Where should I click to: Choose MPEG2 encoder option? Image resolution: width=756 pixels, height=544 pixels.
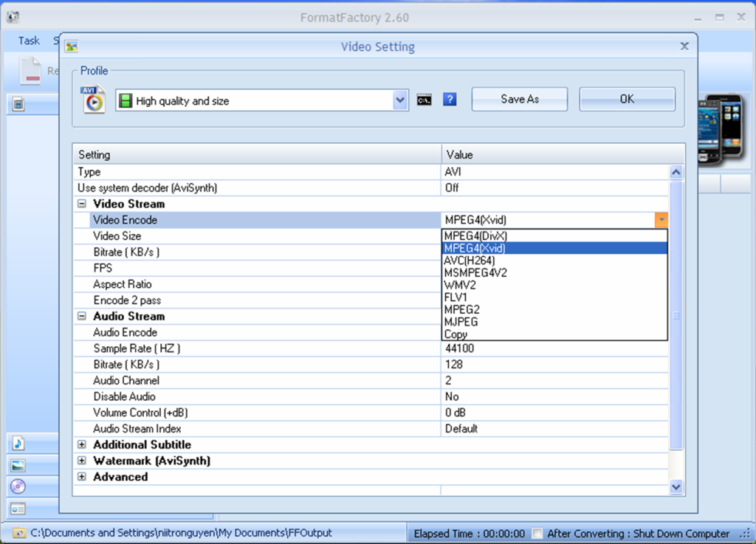click(x=554, y=309)
